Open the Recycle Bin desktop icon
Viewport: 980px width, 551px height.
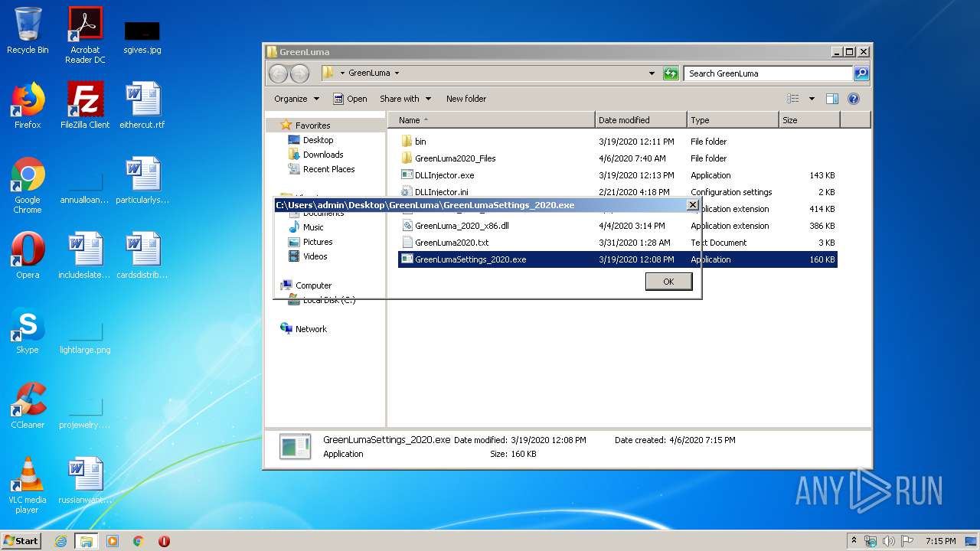point(28,31)
